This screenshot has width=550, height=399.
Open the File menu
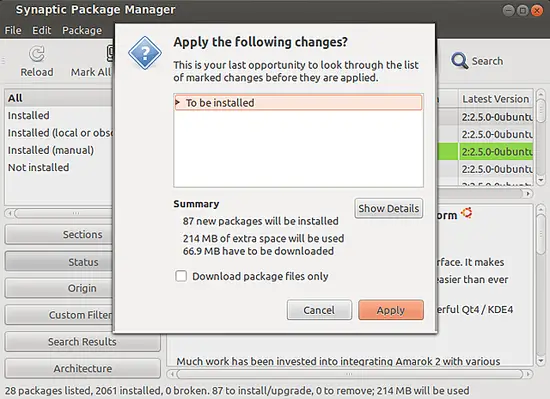click(x=13, y=31)
